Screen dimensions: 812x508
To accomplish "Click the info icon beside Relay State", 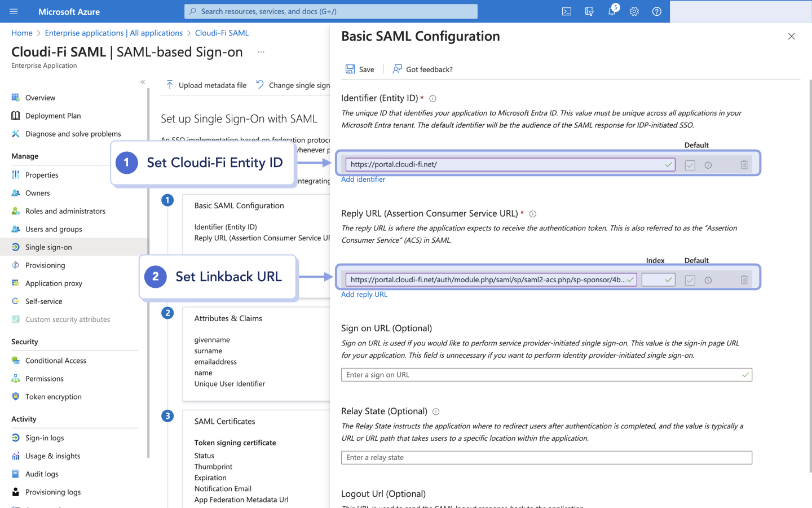I will click(435, 411).
